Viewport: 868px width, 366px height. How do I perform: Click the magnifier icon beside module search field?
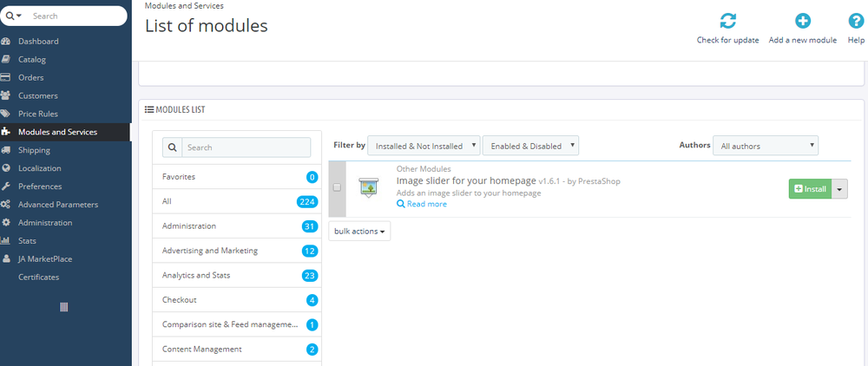tap(172, 147)
